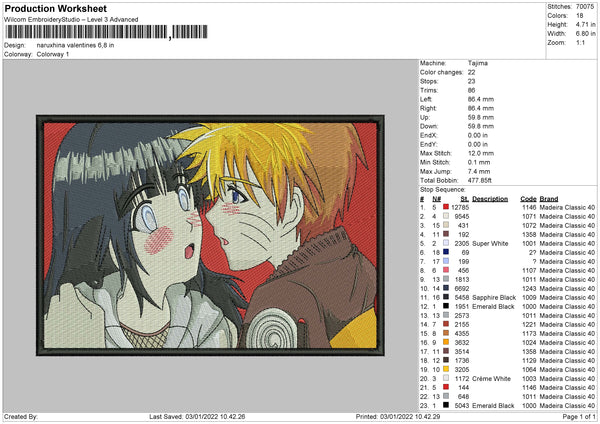
Task: Select the stitch count "6692" in row 10
Action: 461,289
